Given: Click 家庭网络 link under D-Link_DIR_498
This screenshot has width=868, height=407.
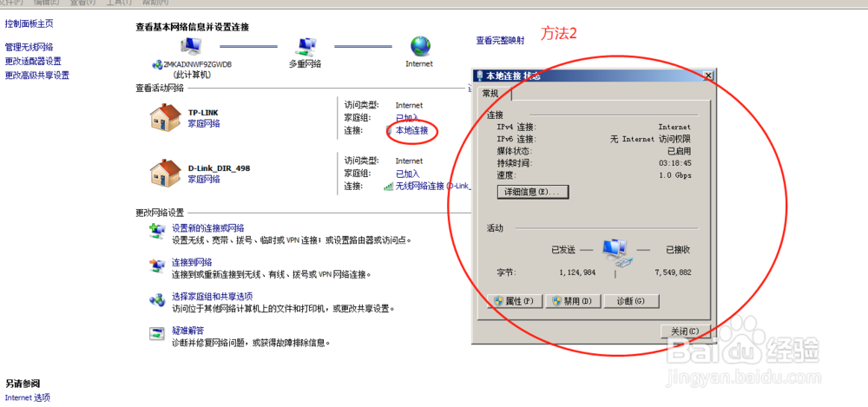Looking at the screenshot, I should coord(204,179).
